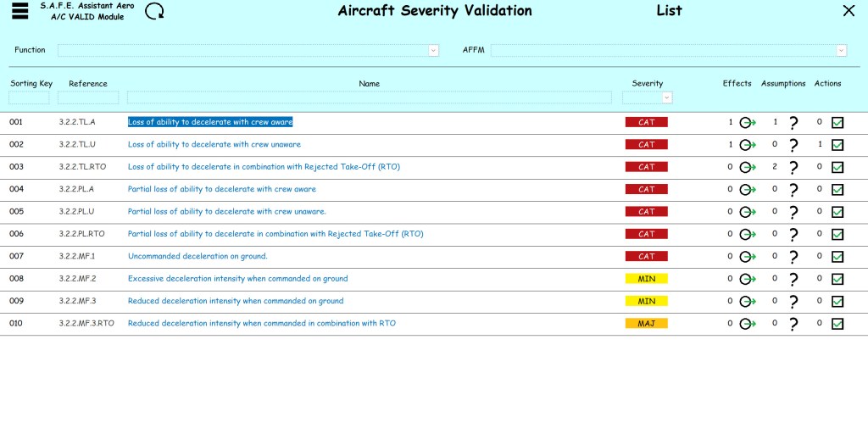Close the Aircraft Severity Validation list
The width and height of the screenshot is (868, 434).
point(849,11)
